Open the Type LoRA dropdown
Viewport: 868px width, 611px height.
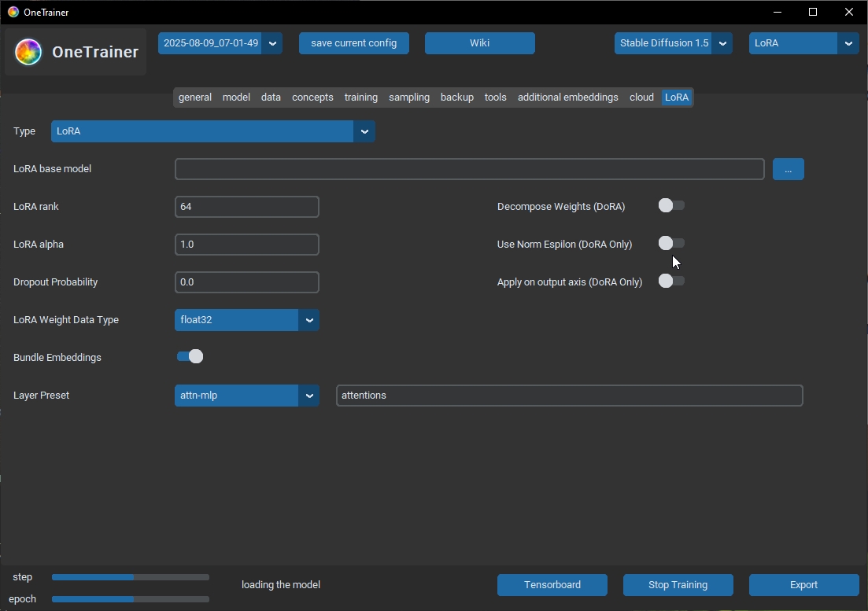click(213, 131)
